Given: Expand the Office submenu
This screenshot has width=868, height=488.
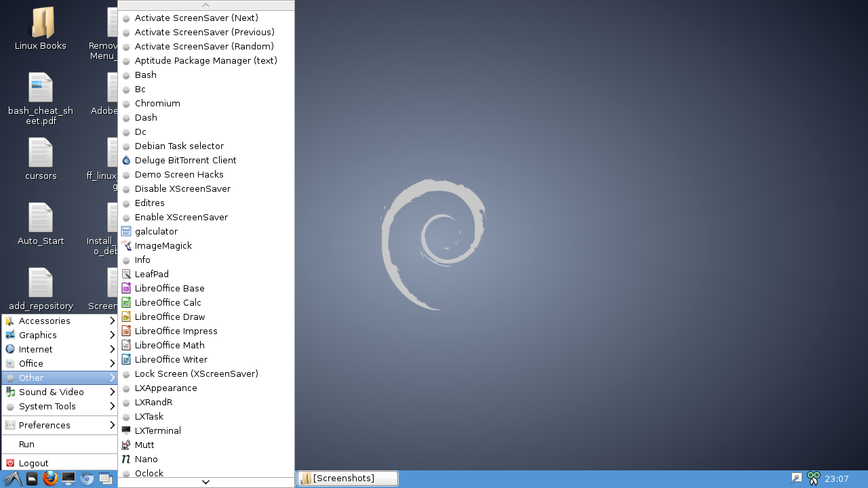Looking at the screenshot, I should 60,364.
